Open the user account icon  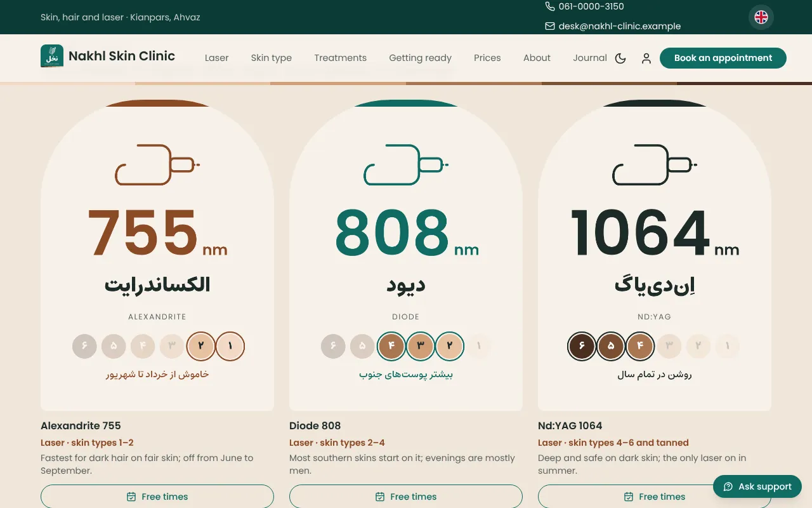[x=646, y=58]
